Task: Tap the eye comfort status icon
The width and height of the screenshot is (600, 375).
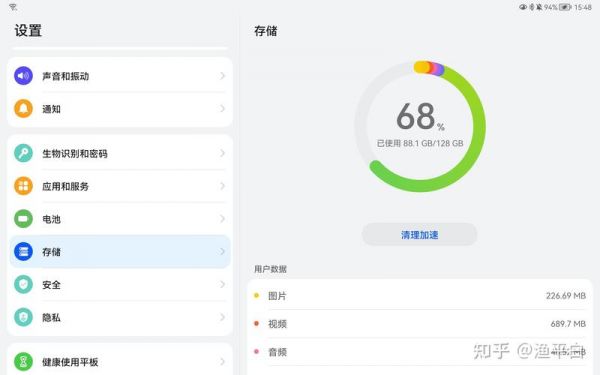Action: [523, 7]
